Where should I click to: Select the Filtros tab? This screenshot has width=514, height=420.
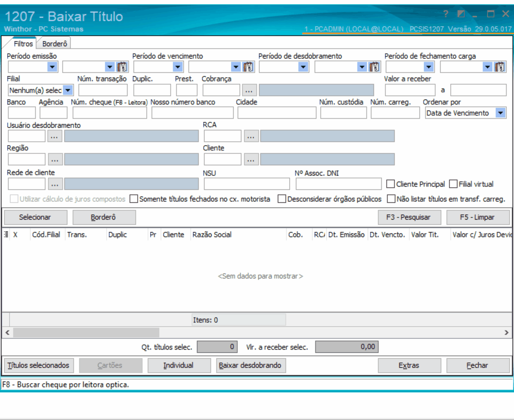pyautogui.click(x=23, y=44)
